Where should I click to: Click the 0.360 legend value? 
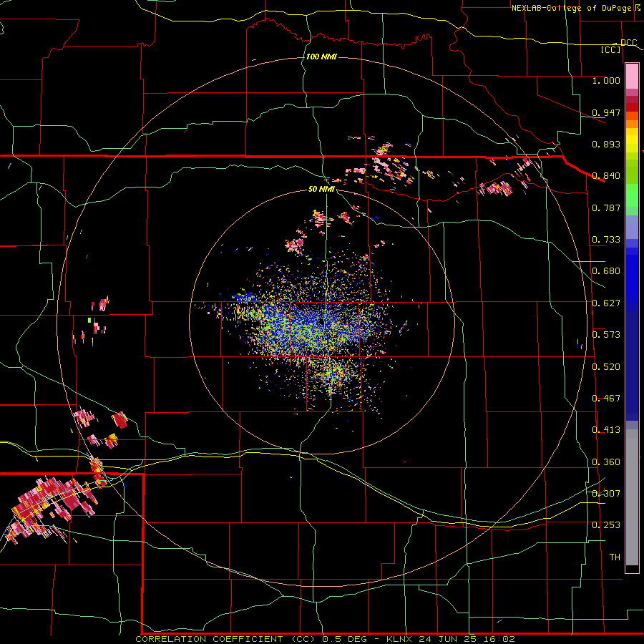[x=606, y=462]
